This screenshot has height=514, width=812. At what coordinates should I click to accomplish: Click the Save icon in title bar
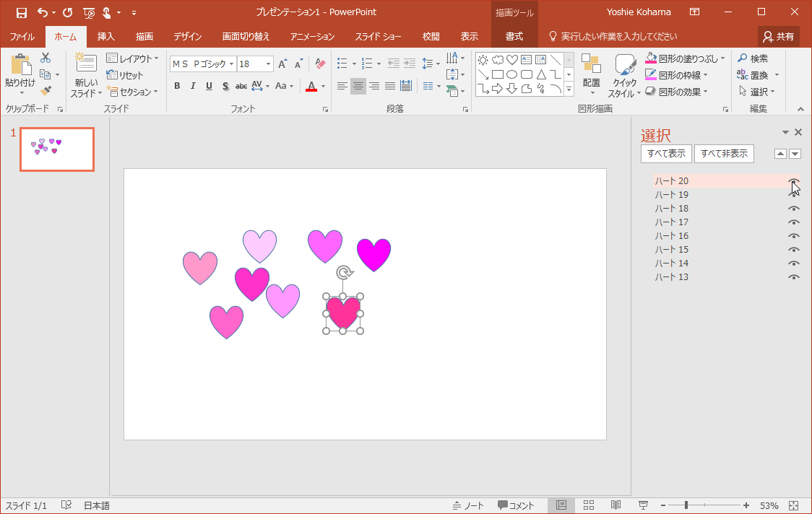(21, 12)
